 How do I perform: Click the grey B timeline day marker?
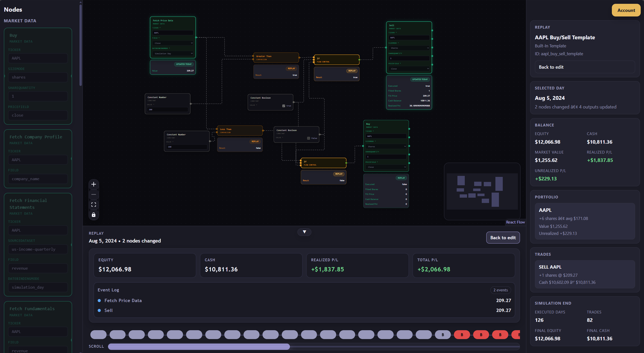click(443, 335)
